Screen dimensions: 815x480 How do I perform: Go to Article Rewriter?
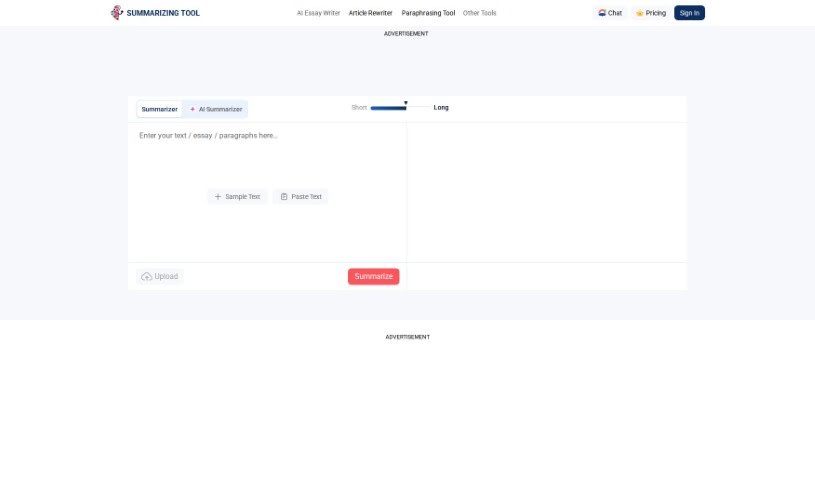point(371,13)
